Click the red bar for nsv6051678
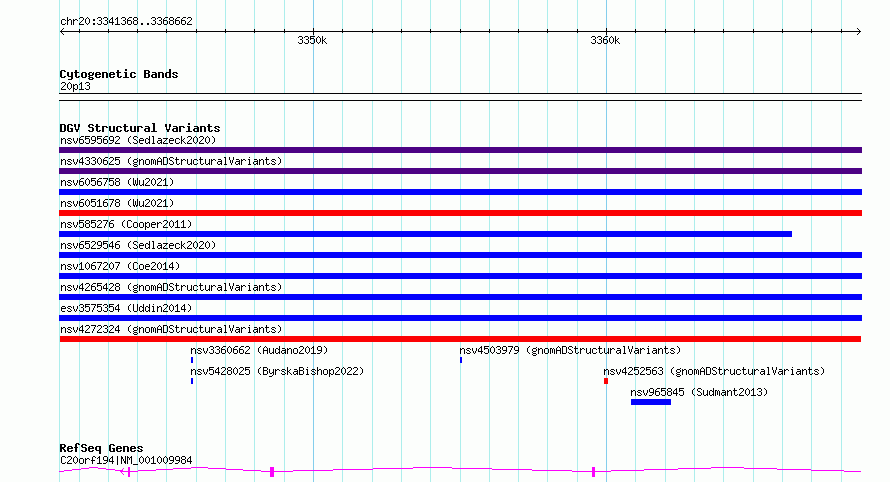Screen dimensions: 890x482 (x=460, y=213)
